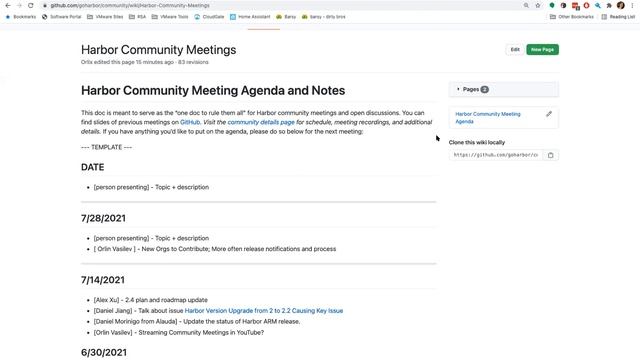This screenshot has height=360, width=640.
Task: Click the green New Page button
Action: [542, 49]
